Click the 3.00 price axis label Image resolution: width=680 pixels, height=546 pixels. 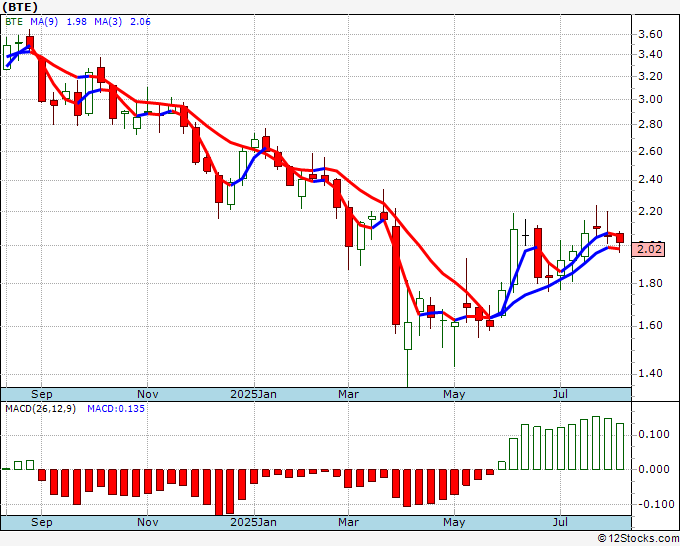click(650, 99)
